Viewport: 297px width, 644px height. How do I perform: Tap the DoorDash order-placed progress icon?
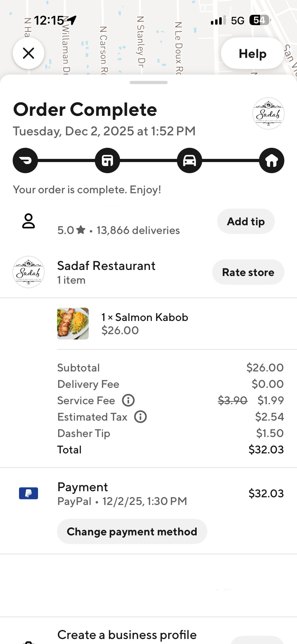[25, 160]
